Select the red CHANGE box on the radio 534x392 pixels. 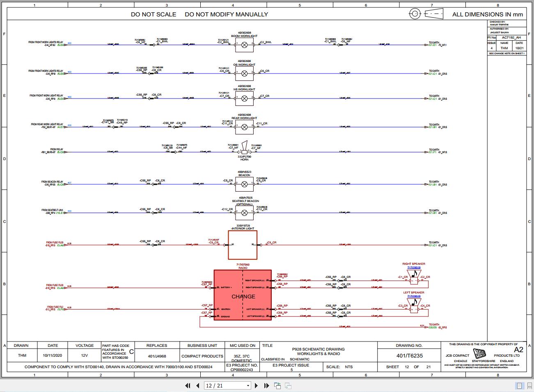(243, 296)
